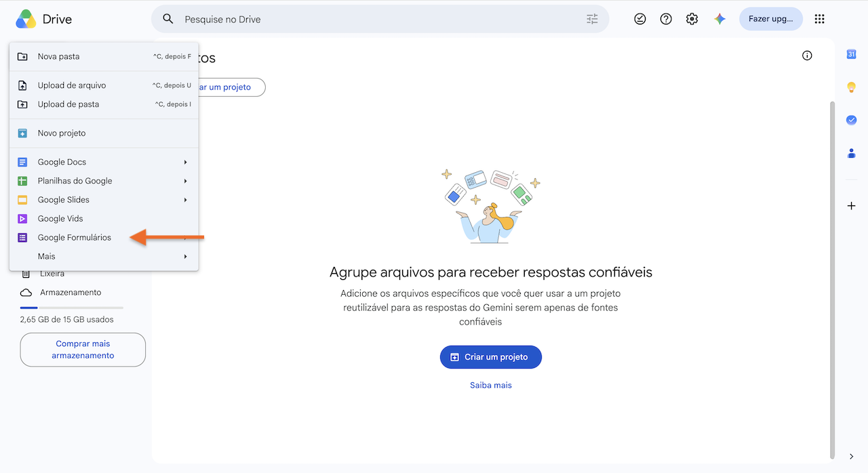868x473 pixels.
Task: Click the plus icon to get add-ons
Action: click(x=851, y=205)
